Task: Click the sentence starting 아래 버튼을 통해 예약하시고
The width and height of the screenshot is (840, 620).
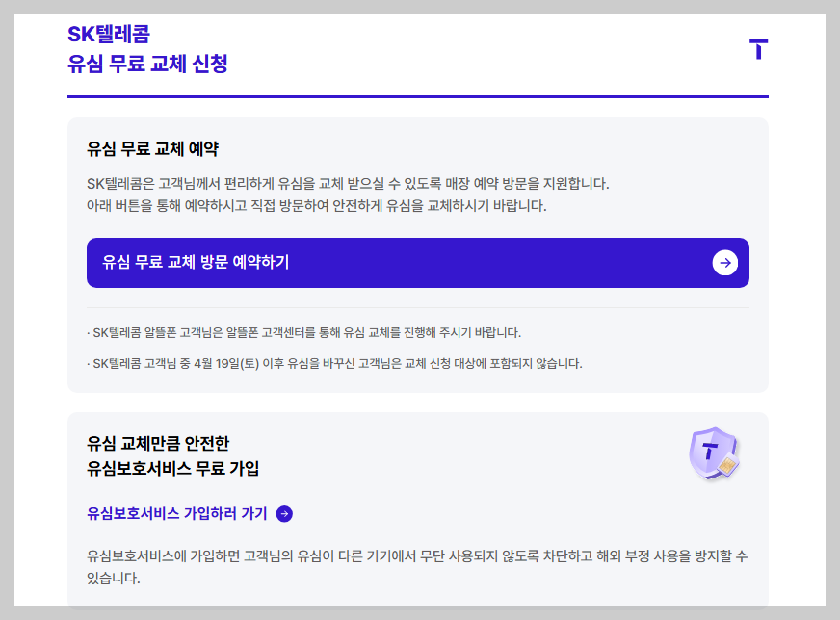Action: point(317,206)
